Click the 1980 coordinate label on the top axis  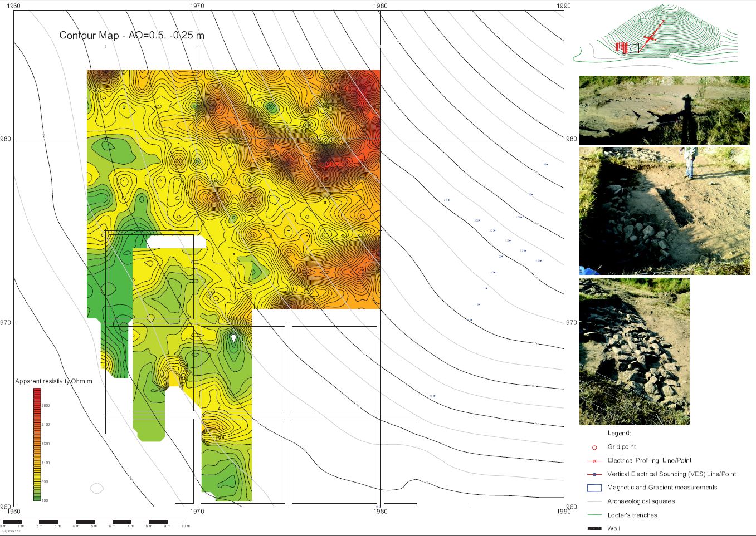(x=380, y=6)
